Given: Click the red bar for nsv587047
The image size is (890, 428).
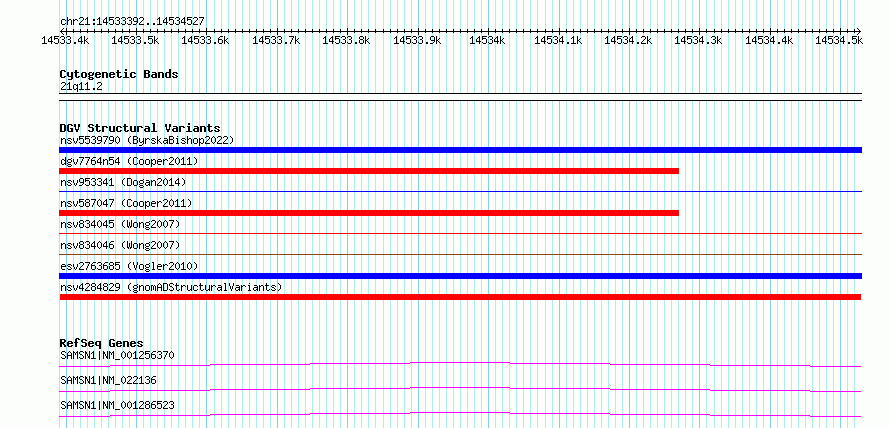Looking at the screenshot, I should [369, 213].
